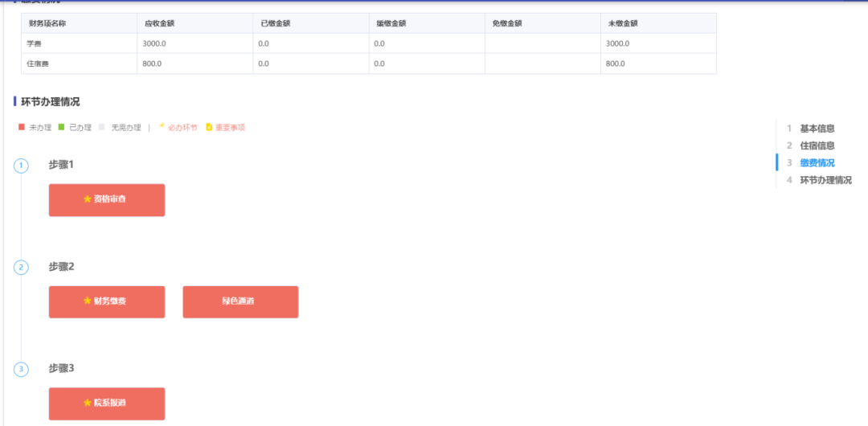Click the 未缴金额 column header
This screenshot has height=426, width=868.
pyautogui.click(x=622, y=23)
